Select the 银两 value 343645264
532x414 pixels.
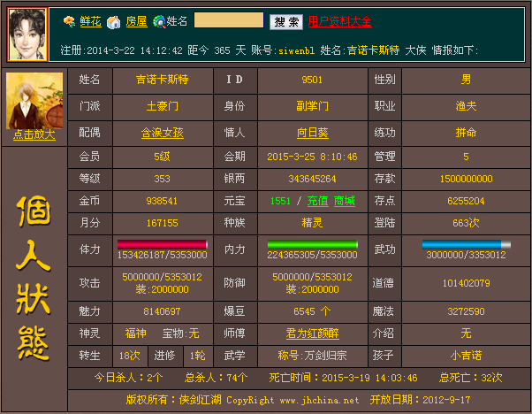coord(312,179)
